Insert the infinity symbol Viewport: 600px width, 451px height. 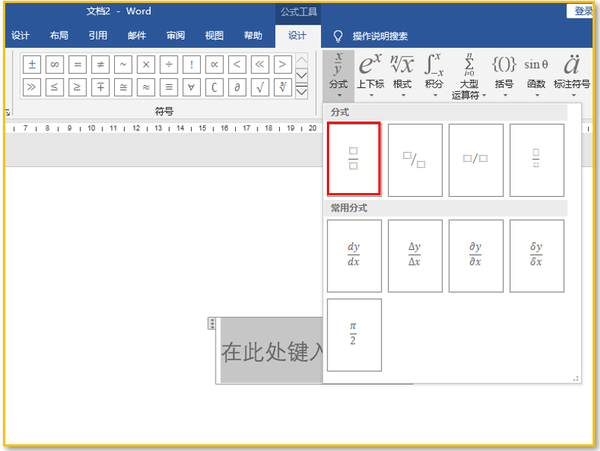(x=55, y=64)
